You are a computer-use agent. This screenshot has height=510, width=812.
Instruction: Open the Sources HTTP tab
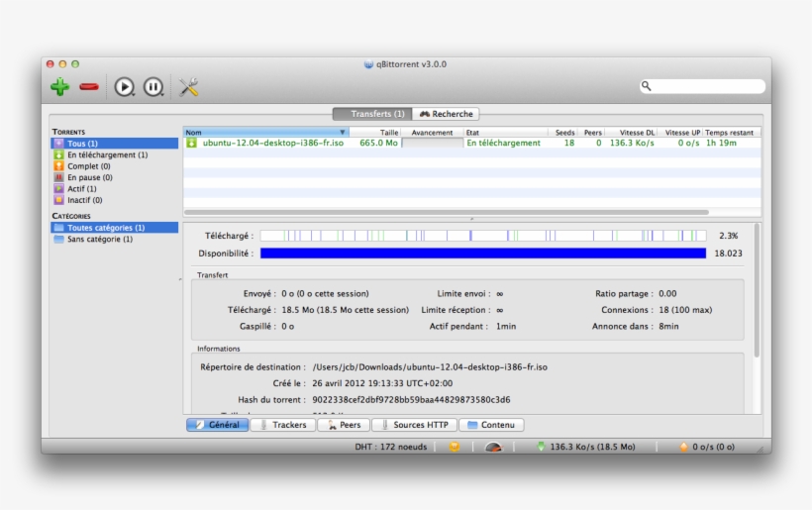coord(414,425)
